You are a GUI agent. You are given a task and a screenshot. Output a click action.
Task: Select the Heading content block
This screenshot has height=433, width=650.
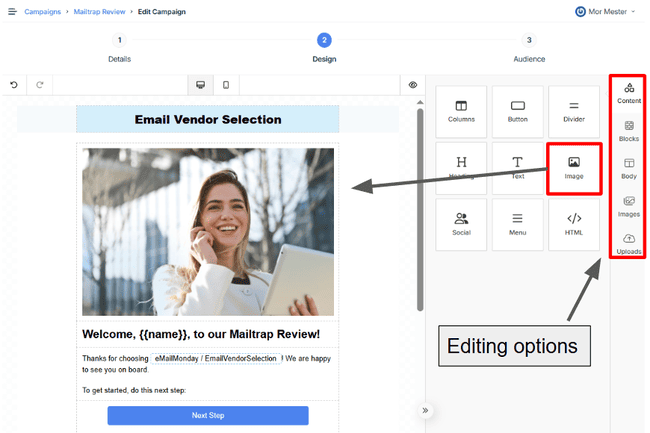point(461,168)
